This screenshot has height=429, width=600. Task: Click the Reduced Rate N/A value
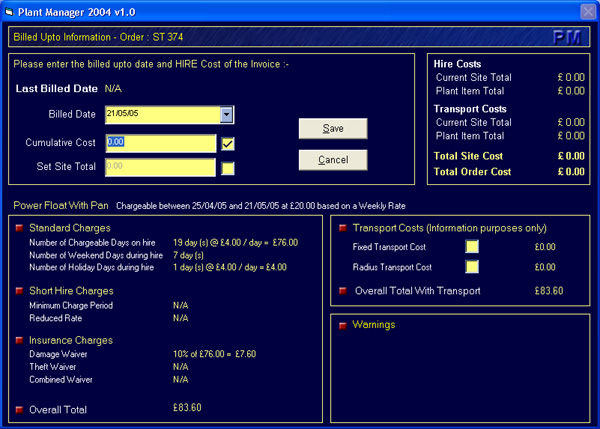pos(181,318)
